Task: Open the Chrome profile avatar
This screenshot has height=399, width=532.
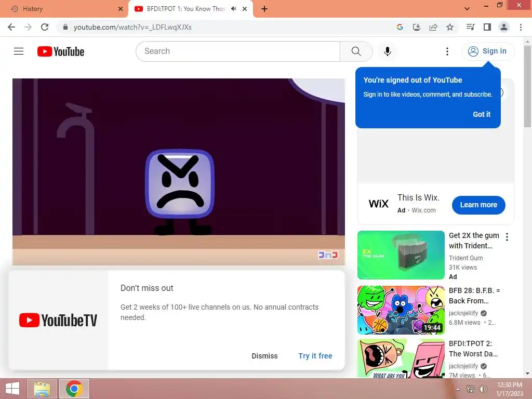Action: click(x=504, y=27)
